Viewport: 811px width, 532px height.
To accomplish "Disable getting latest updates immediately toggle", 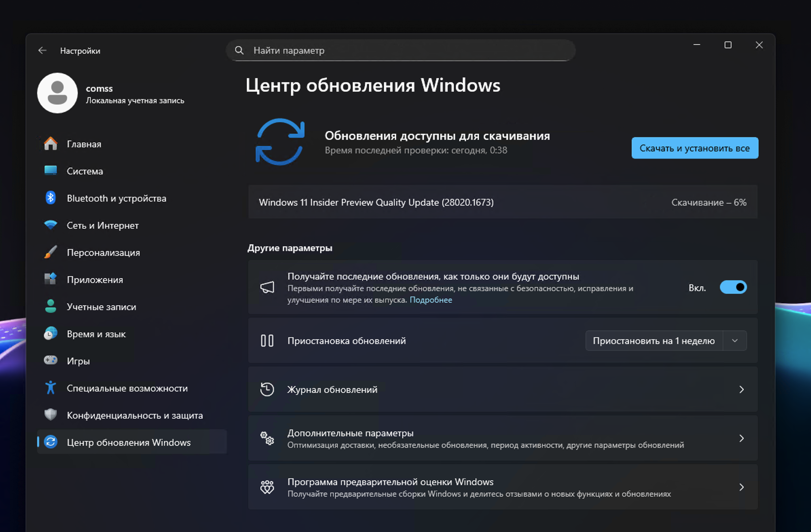I will point(733,287).
